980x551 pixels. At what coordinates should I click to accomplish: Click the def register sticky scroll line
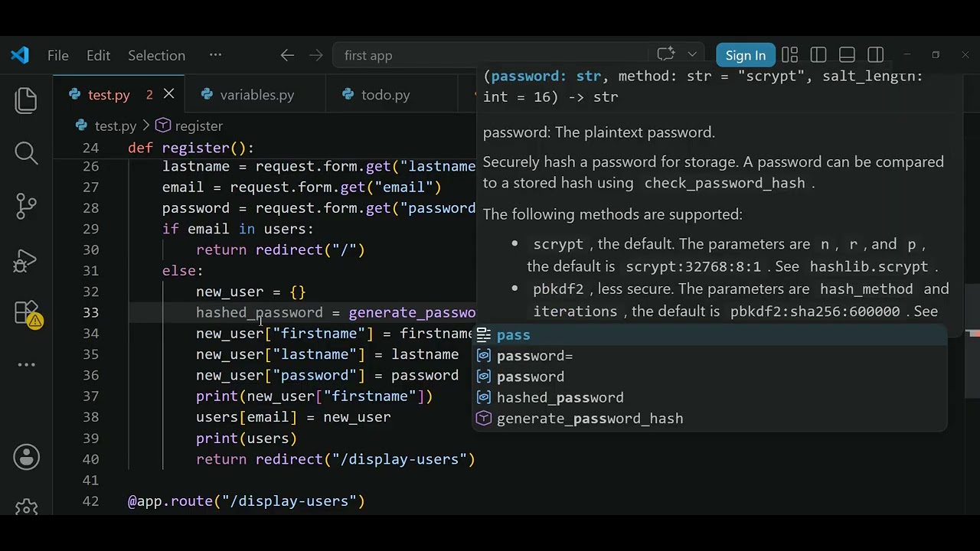[191, 148]
